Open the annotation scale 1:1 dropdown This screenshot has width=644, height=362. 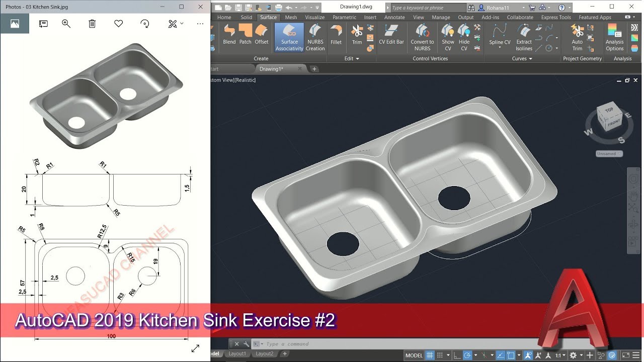pos(560,355)
